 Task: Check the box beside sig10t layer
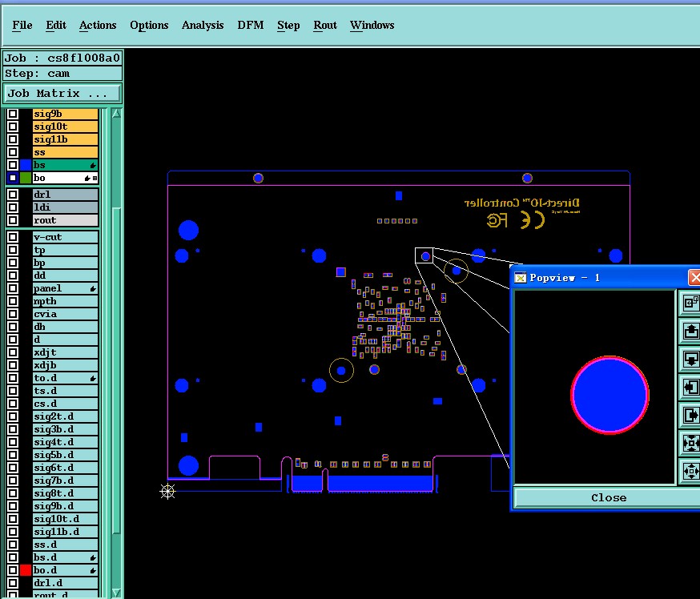coord(13,127)
